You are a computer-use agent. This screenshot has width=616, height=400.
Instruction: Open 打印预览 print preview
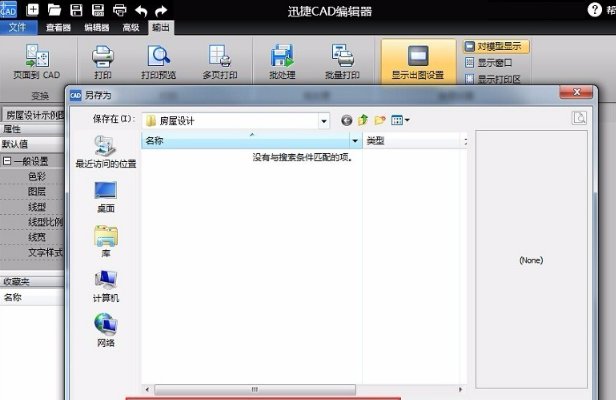coord(159,62)
